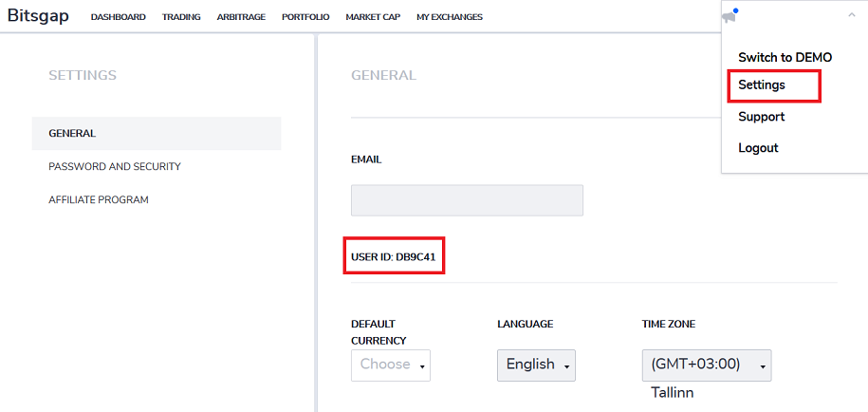
Task: Open the Affiliate Program section
Action: (99, 200)
